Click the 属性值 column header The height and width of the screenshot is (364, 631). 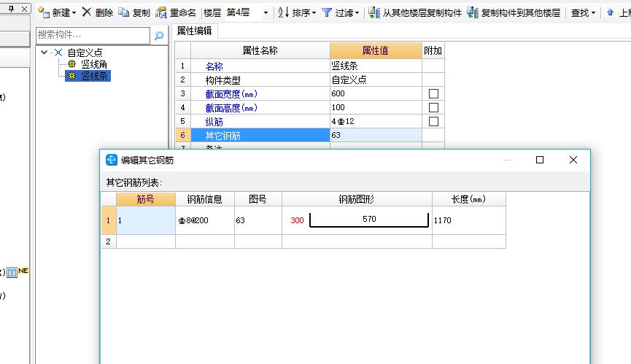click(x=376, y=50)
